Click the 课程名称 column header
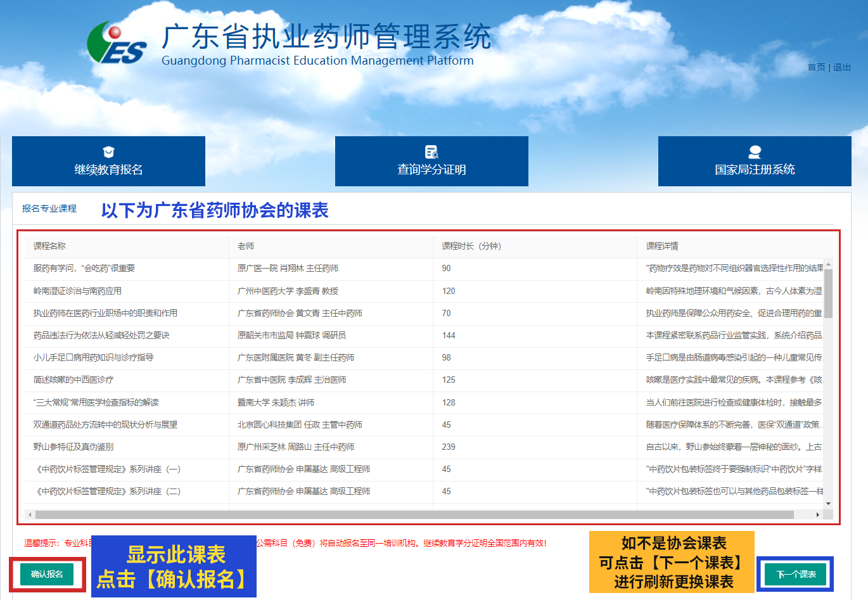 click(x=49, y=246)
